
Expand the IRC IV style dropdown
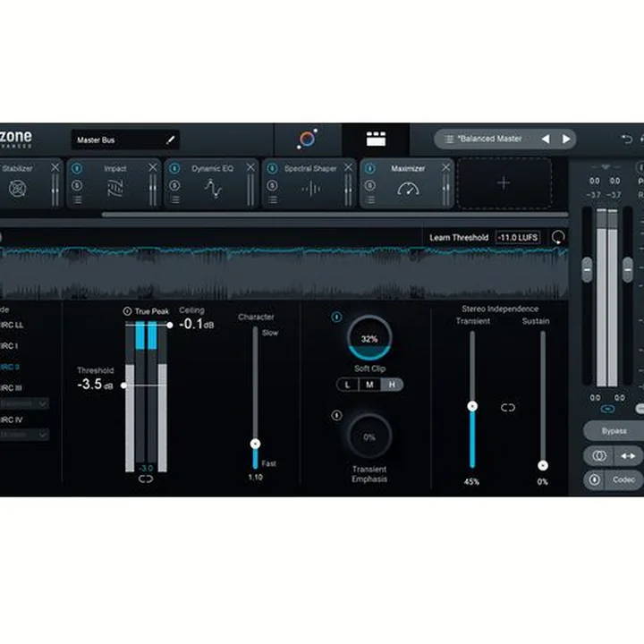tap(24, 435)
